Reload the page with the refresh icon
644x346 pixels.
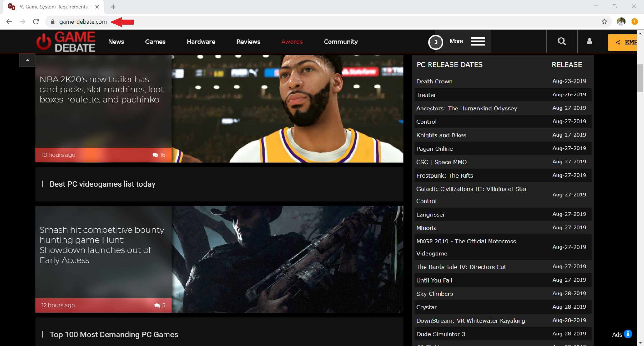36,22
